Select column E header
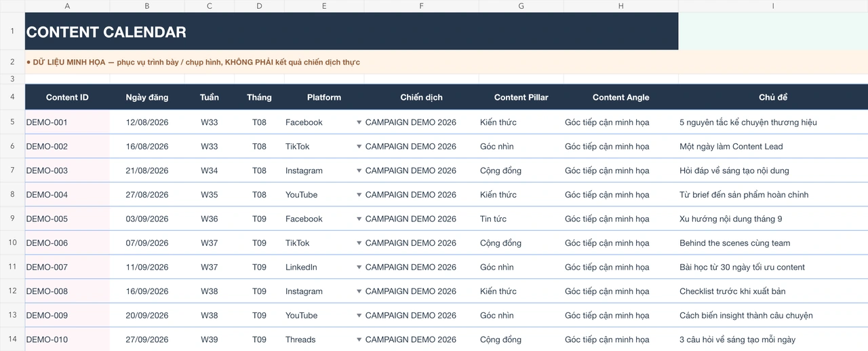 [x=324, y=6]
